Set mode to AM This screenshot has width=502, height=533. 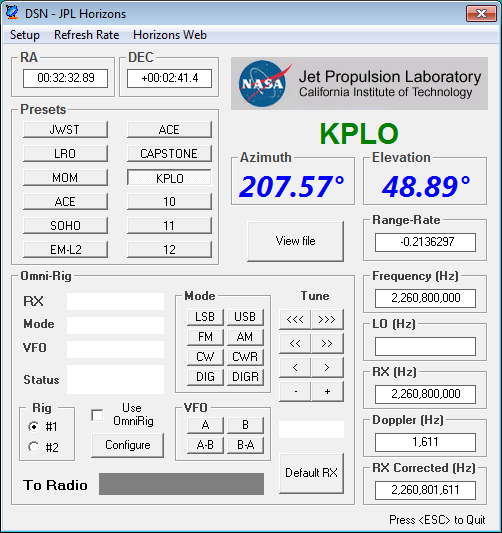pyautogui.click(x=245, y=337)
